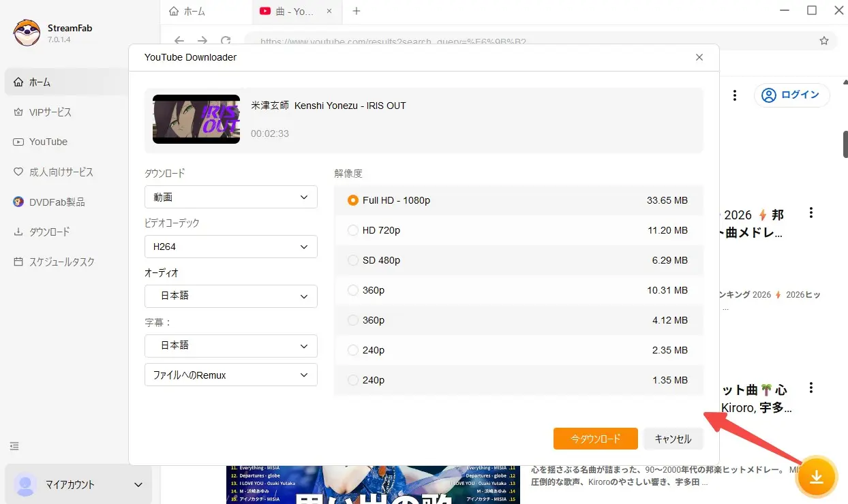Bookmark page with the star icon
The image size is (848, 504).
[824, 41]
